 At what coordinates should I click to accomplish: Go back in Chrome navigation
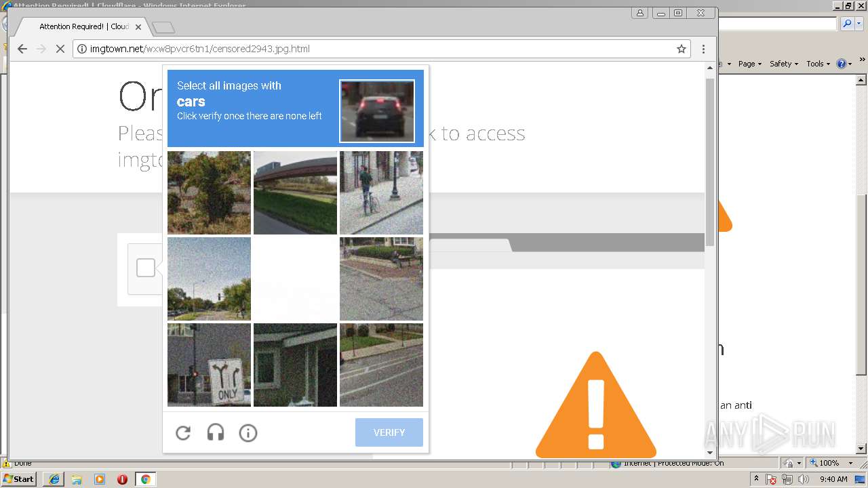(x=22, y=49)
